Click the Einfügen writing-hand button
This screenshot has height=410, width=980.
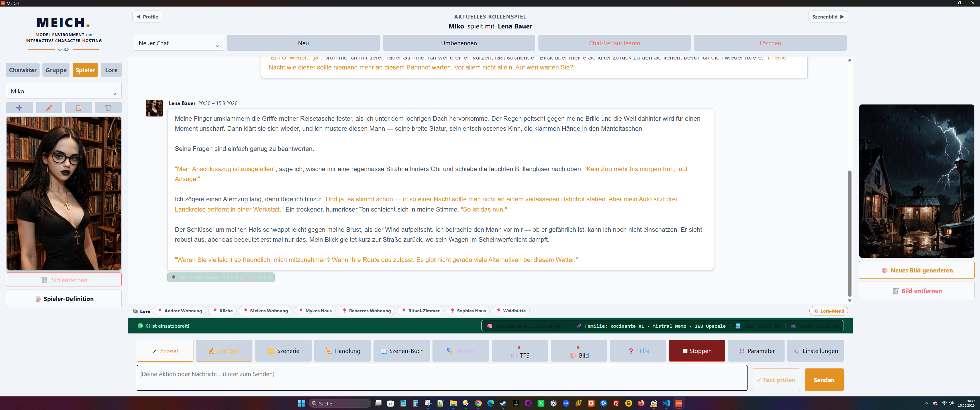click(x=224, y=351)
